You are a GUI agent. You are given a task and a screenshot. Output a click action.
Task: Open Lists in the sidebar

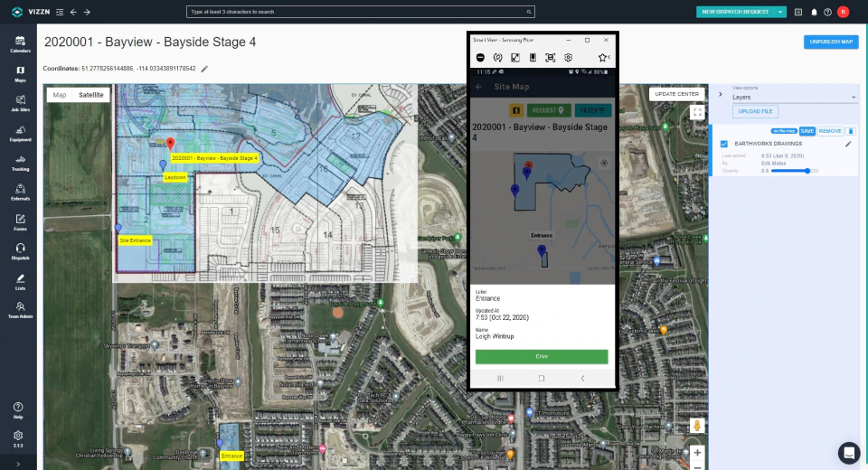point(20,281)
